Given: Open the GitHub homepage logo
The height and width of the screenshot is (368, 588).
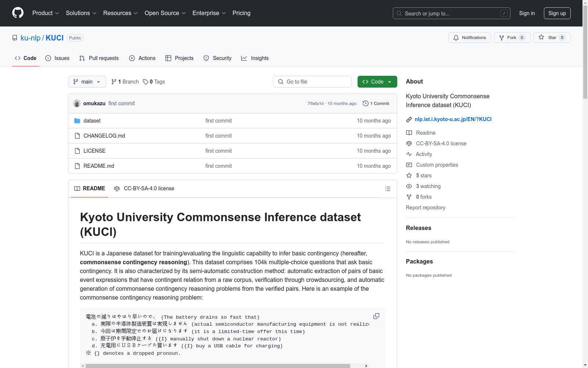Looking at the screenshot, I should point(18,13).
